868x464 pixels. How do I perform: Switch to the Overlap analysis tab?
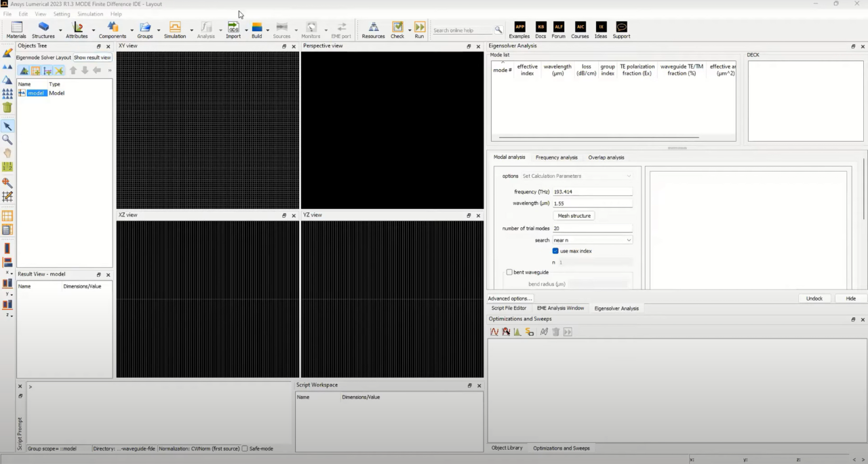click(606, 157)
